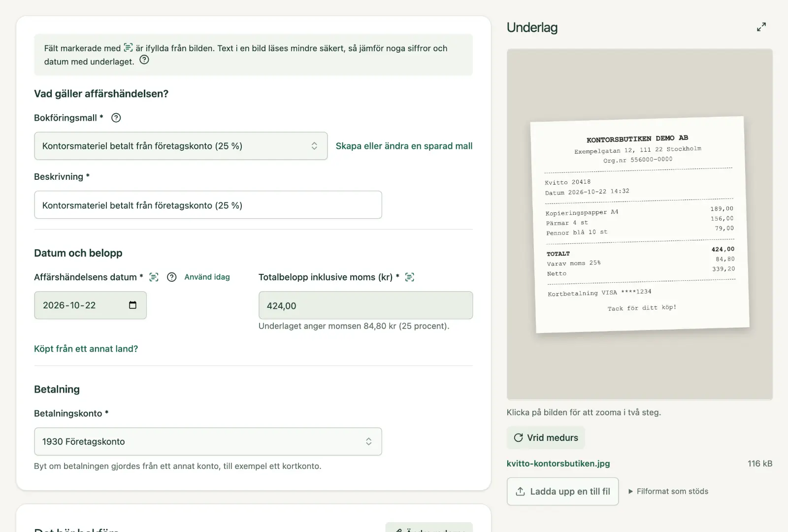Click Använd idag link
The image size is (788, 532).
click(x=207, y=277)
